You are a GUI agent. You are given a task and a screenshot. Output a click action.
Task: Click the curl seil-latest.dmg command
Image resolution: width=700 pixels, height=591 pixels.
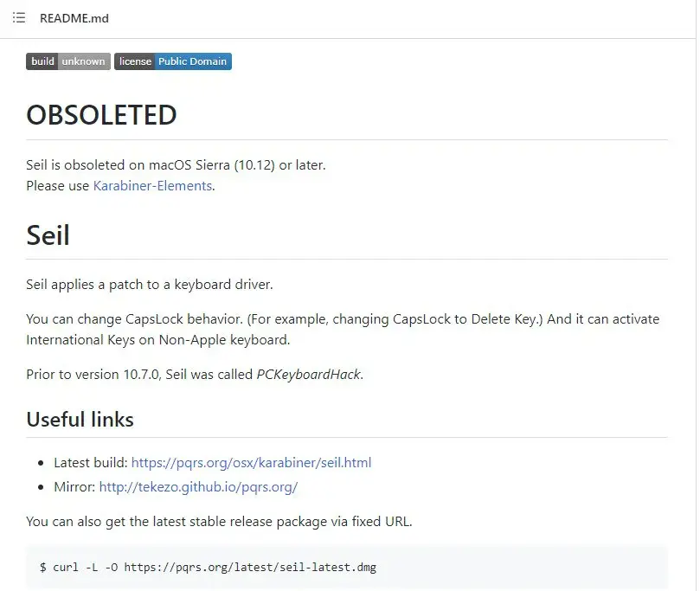[x=208, y=568]
